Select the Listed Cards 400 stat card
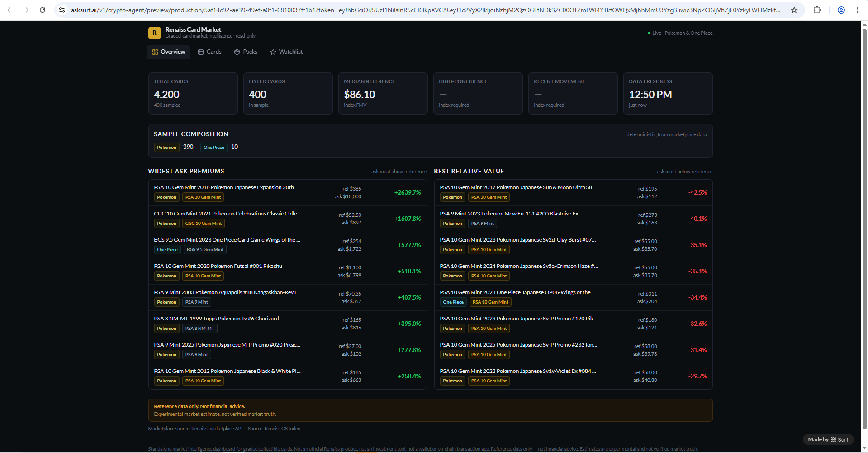The width and height of the screenshot is (868, 453). (x=288, y=94)
